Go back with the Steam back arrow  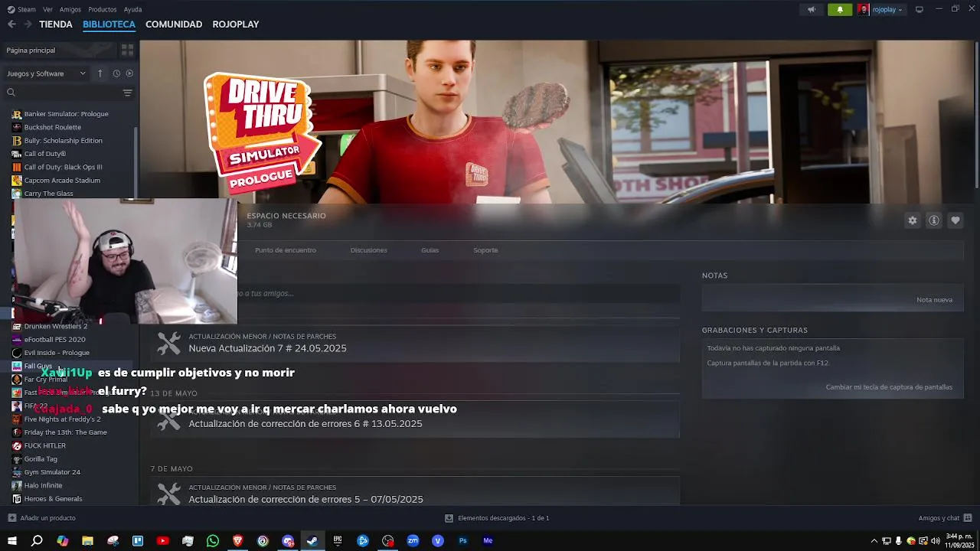click(x=11, y=24)
